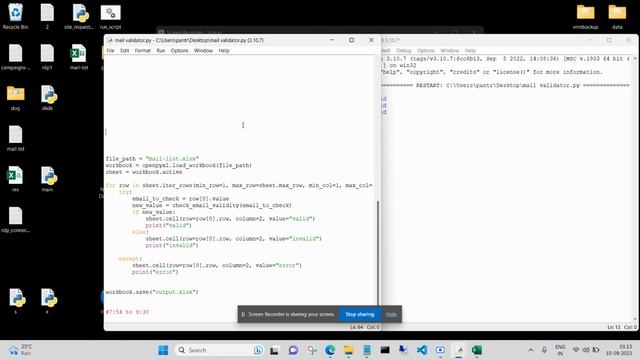Open the clock and date in the tray

[x=619, y=350]
